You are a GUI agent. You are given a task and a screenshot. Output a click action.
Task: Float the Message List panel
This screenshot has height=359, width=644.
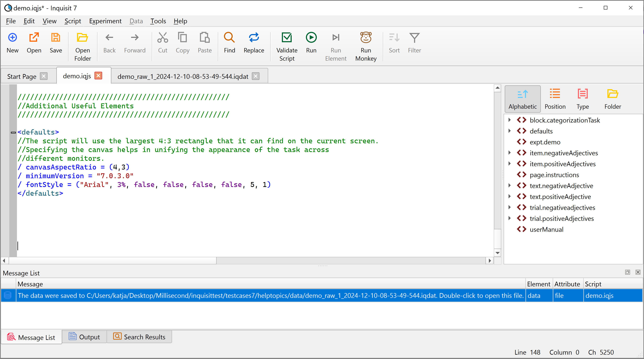pyautogui.click(x=627, y=272)
